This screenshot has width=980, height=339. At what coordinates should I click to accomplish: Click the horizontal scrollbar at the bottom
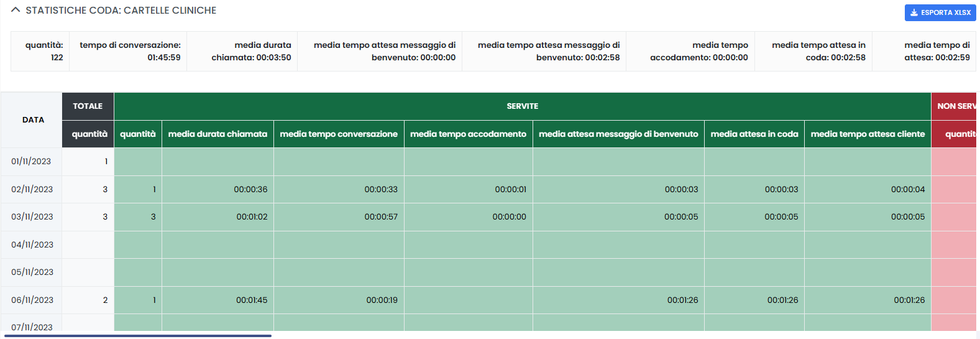(138, 336)
